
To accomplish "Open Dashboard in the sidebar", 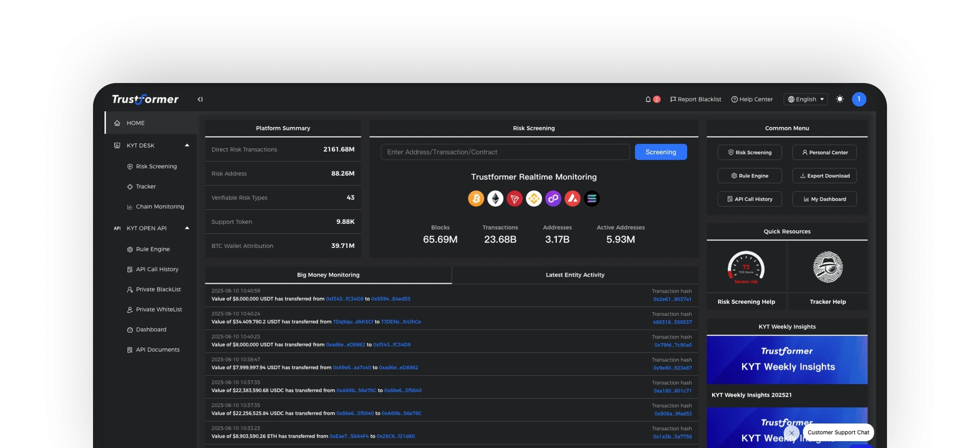I will (147, 330).
